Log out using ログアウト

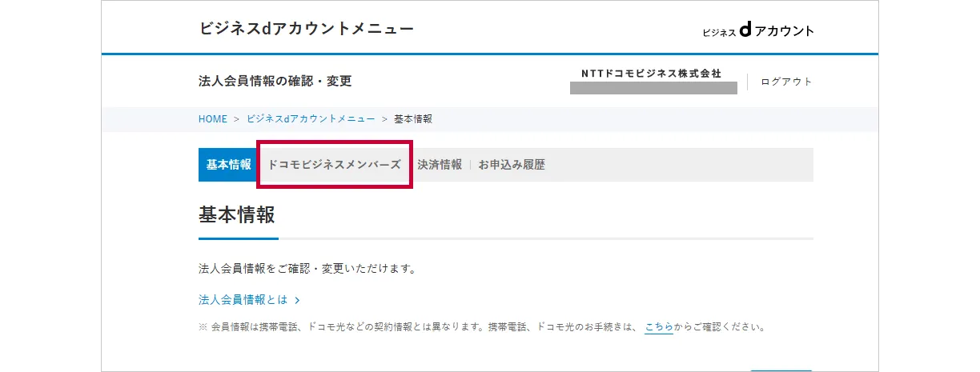click(x=786, y=82)
